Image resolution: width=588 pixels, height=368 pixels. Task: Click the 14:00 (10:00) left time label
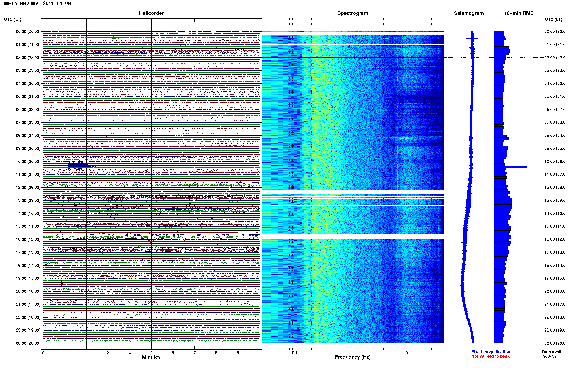[28, 213]
